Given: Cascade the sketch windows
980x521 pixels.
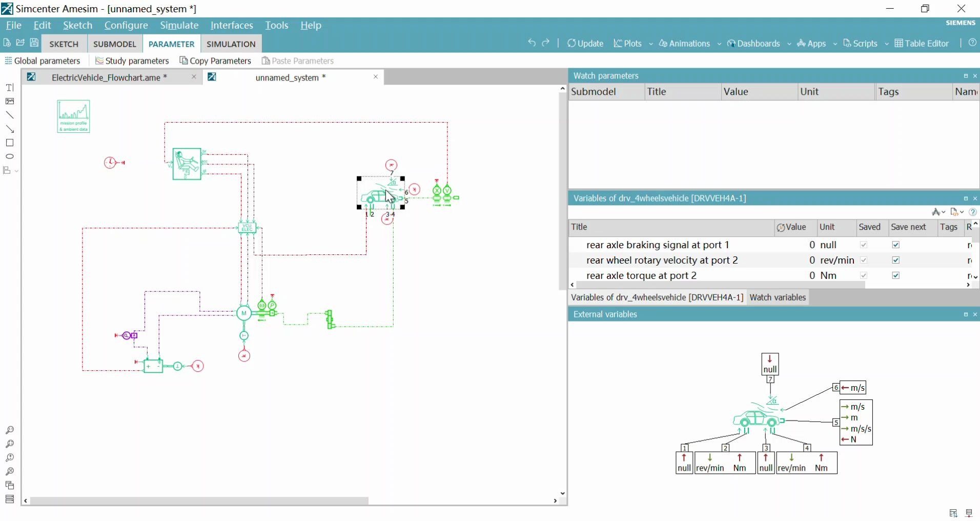Looking at the screenshot, I should click(10, 486).
